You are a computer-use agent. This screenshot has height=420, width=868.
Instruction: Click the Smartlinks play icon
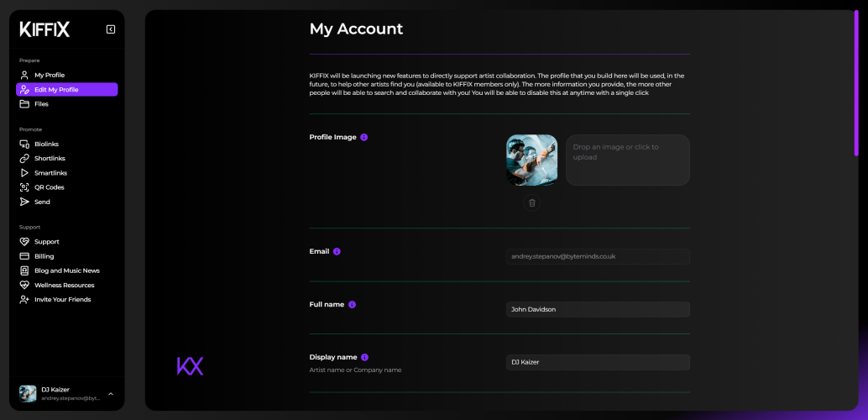point(24,173)
